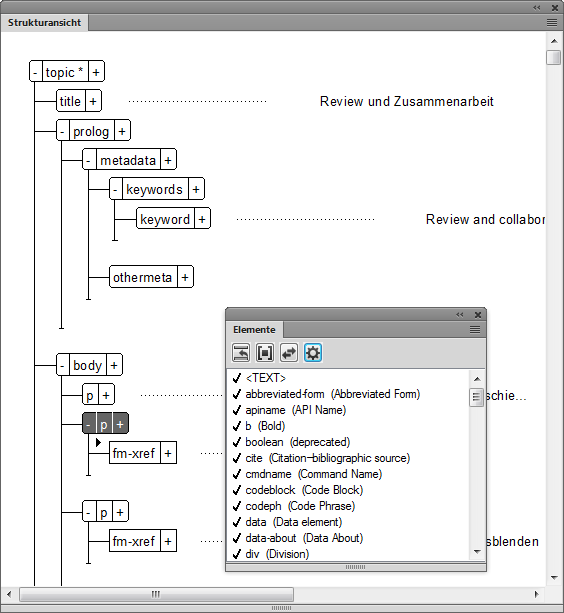Collapse the Elemente panel with double-arrow icon
The width and height of the screenshot is (564, 613).
point(460,315)
